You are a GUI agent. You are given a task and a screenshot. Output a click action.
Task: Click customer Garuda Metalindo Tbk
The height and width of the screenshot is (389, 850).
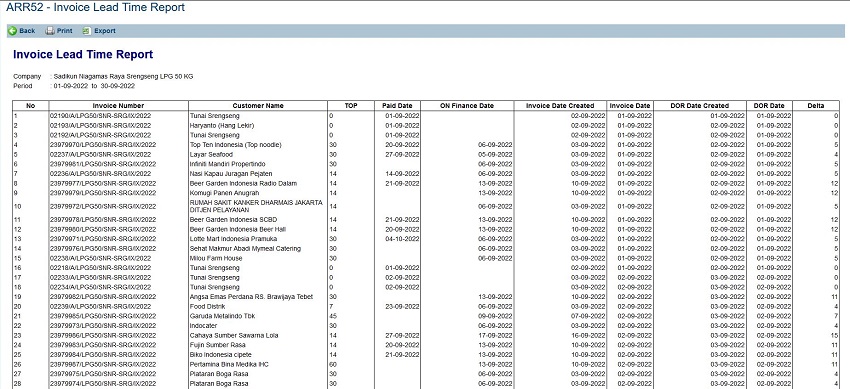pos(222,316)
